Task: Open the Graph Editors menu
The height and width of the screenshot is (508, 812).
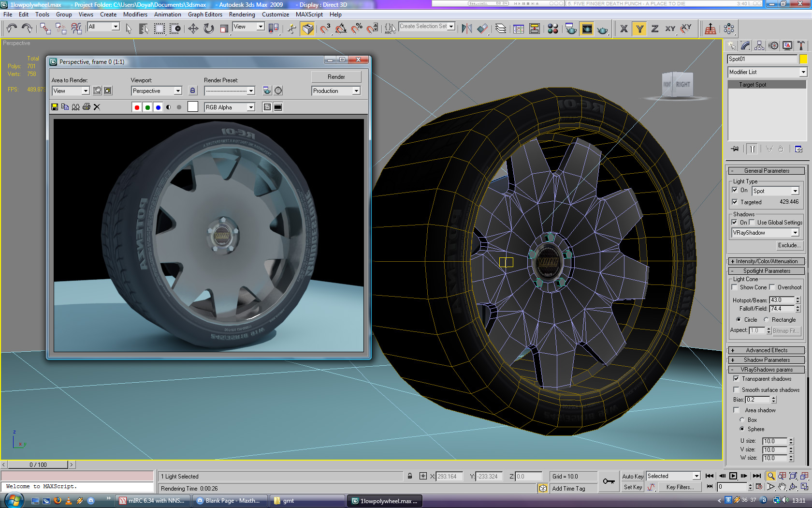Action: 205,15
